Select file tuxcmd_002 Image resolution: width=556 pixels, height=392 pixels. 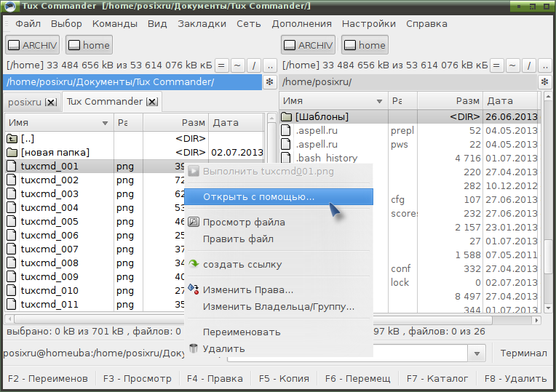(95, 180)
